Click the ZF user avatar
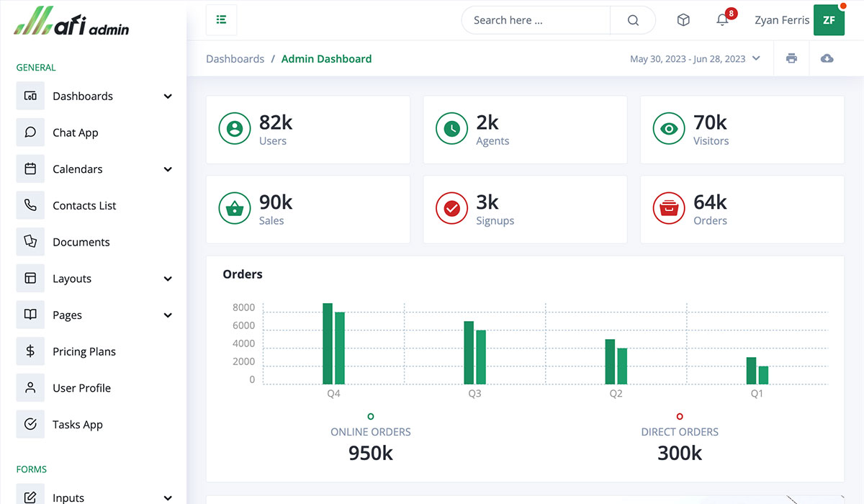The image size is (864, 504). point(829,20)
